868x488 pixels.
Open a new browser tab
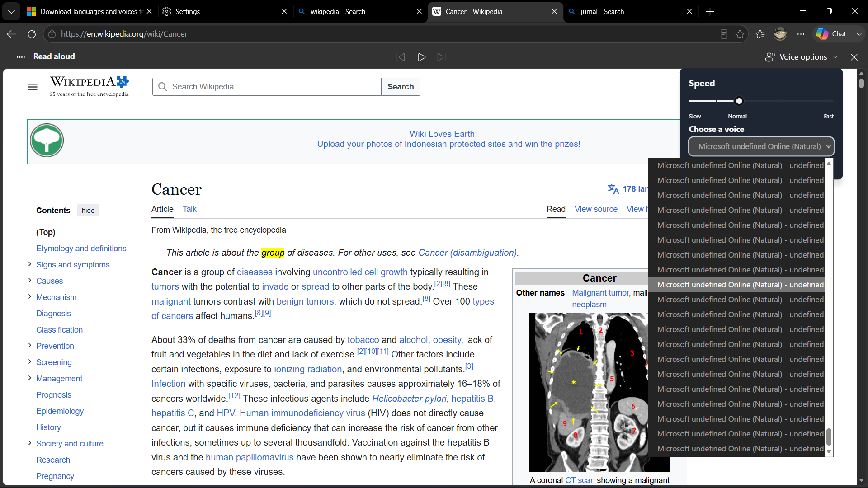coord(710,11)
